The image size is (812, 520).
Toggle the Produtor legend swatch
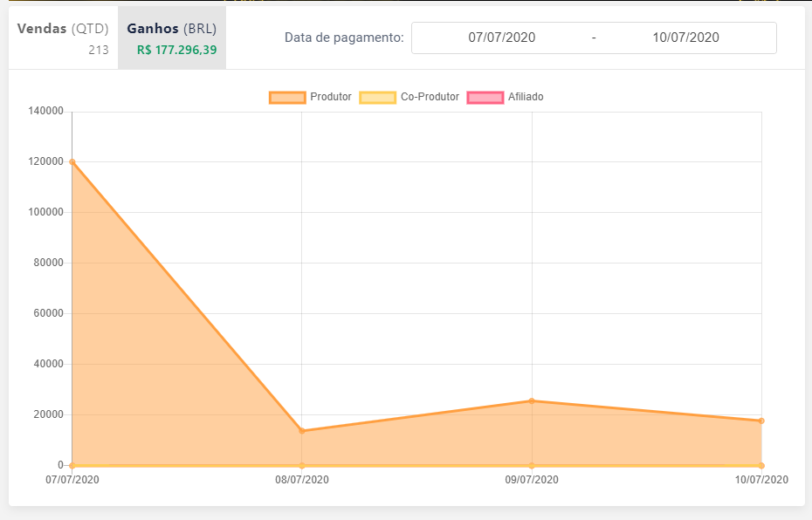(287, 97)
